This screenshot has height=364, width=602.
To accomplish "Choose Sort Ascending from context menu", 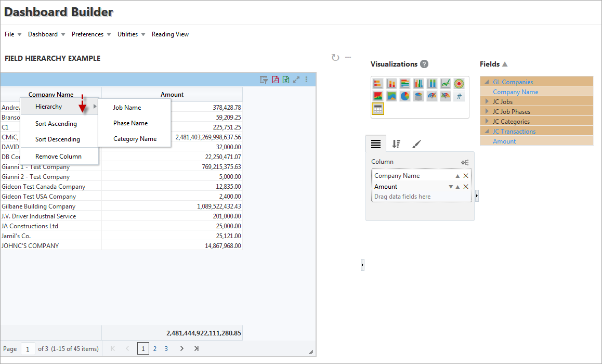I will 56,124.
